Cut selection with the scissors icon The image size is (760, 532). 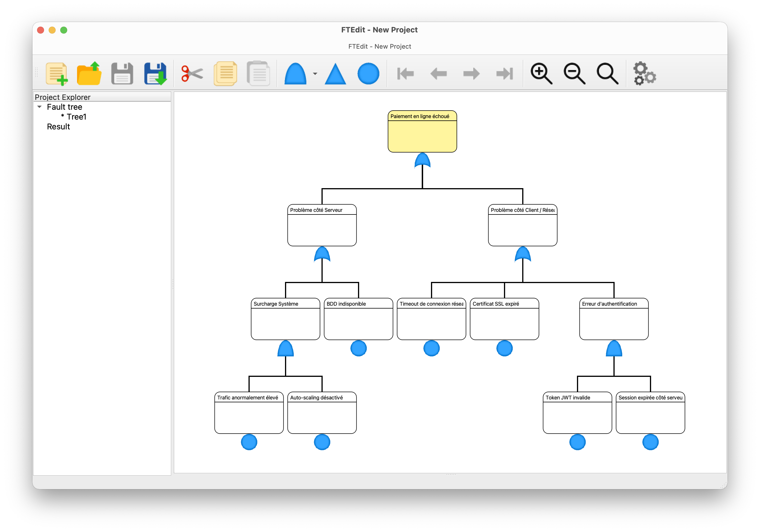(192, 74)
